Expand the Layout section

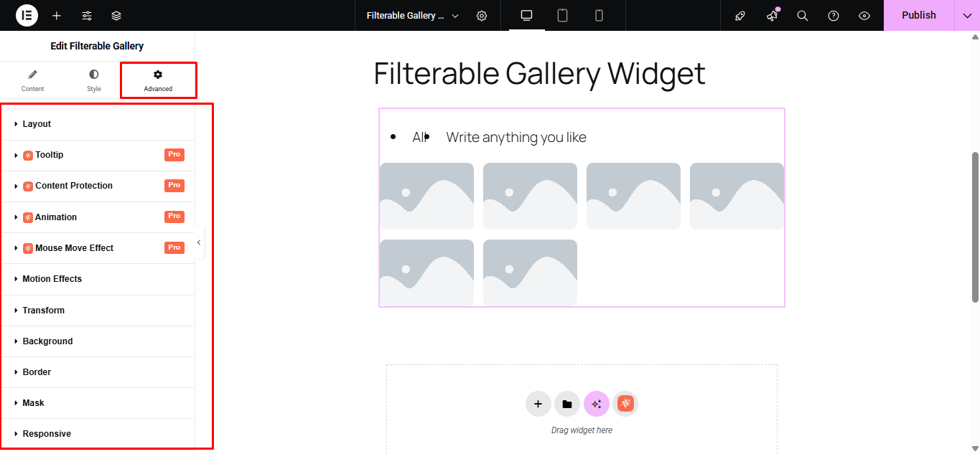(98, 124)
